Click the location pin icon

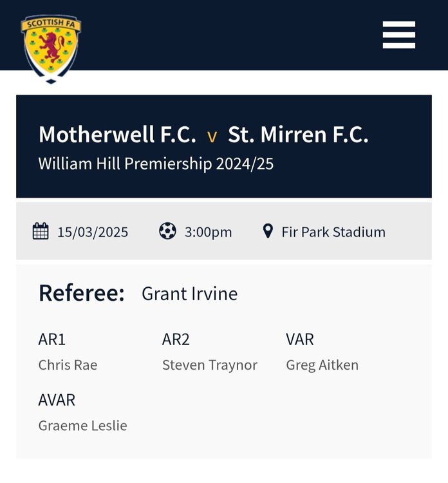point(268,231)
